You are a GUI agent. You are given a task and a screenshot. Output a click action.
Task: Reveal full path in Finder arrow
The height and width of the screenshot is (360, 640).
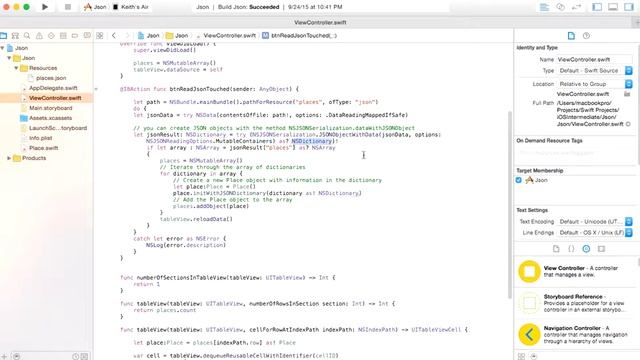pos(629,124)
